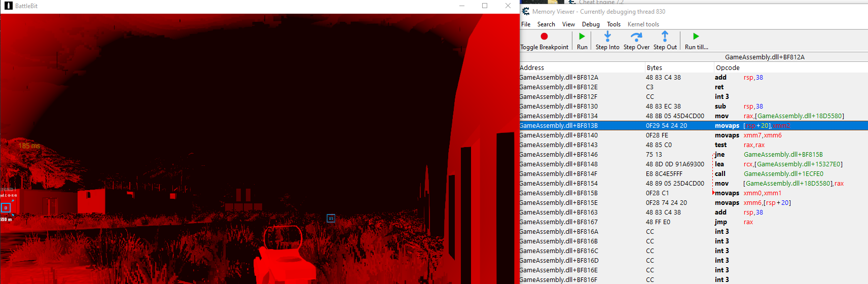Image resolution: width=868 pixels, height=284 pixels.
Task: Click the Bytes column header
Action: [x=679, y=67]
